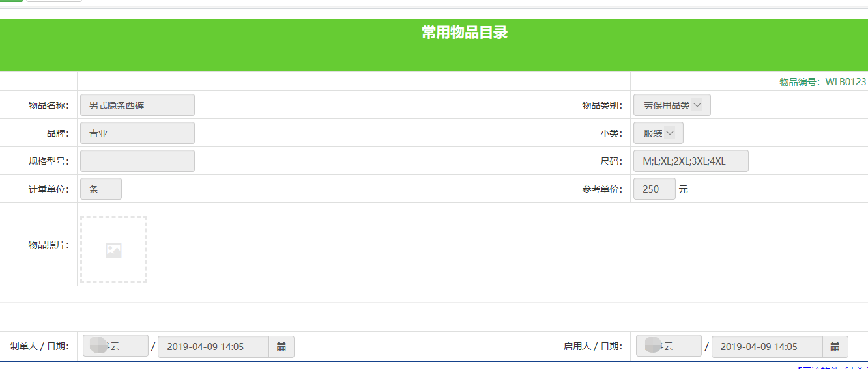Screen dimensions: 868x369
Task: Click the 物品名称 field with 男式隐条西裤
Action: (x=137, y=105)
